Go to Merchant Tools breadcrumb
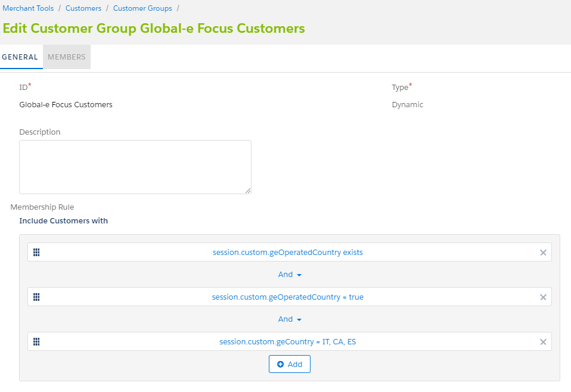 click(28, 8)
